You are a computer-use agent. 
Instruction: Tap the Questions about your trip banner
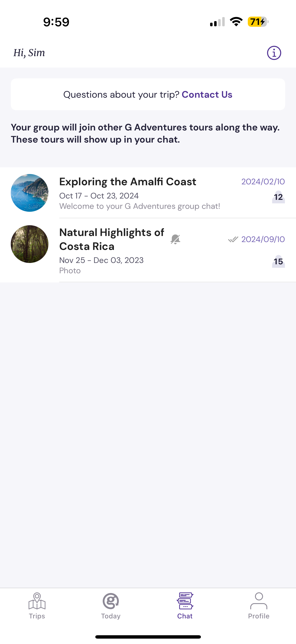148,95
